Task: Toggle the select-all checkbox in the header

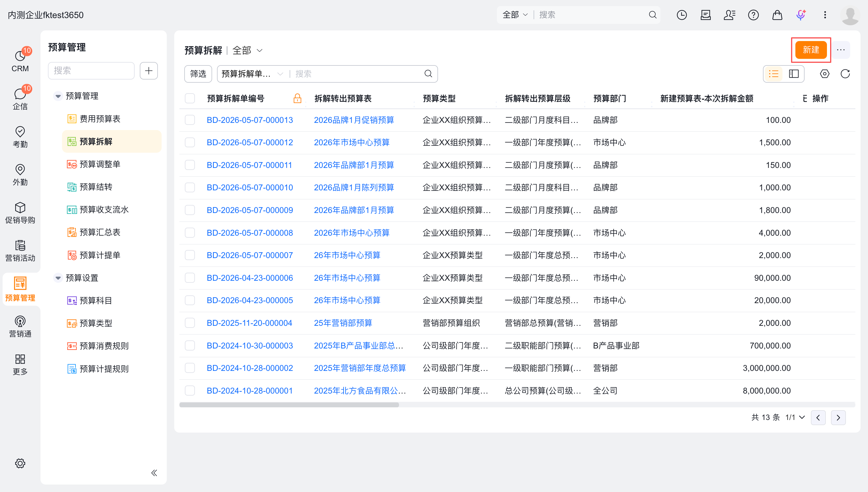Action: pos(190,98)
